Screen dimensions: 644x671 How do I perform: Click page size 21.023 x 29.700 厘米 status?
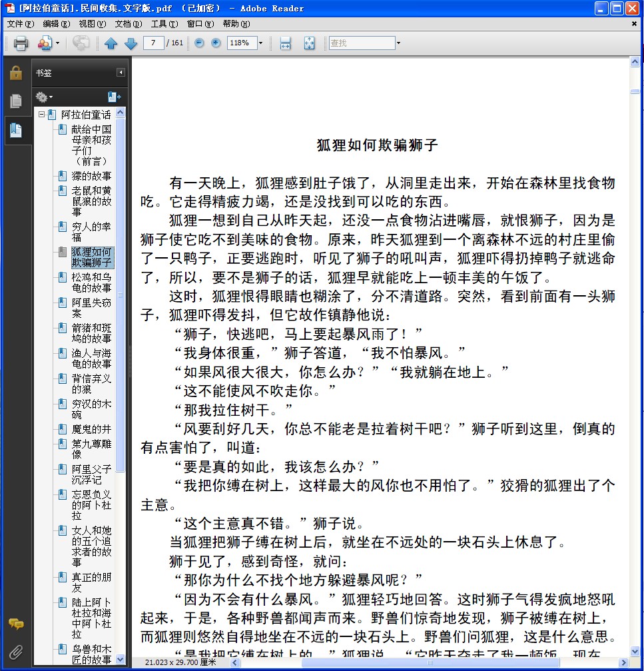pos(180,662)
